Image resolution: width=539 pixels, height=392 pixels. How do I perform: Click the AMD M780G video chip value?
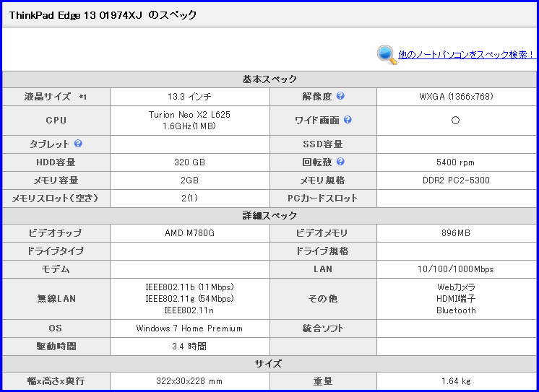pos(189,233)
